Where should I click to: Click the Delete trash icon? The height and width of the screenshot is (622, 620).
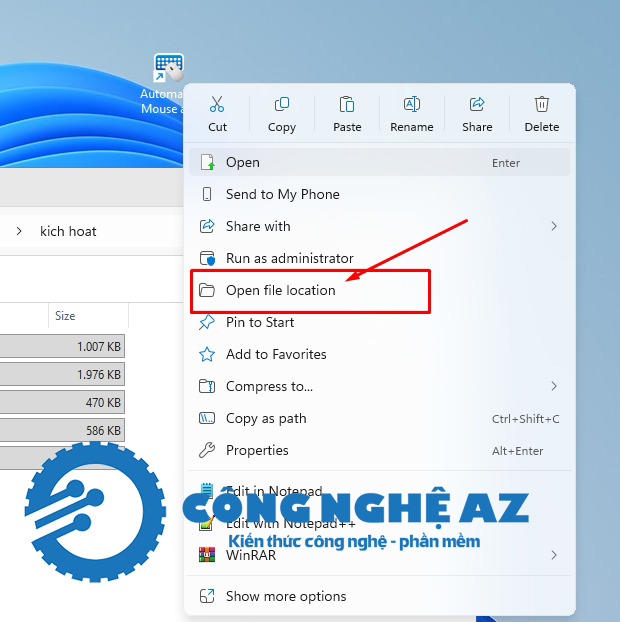[541, 105]
